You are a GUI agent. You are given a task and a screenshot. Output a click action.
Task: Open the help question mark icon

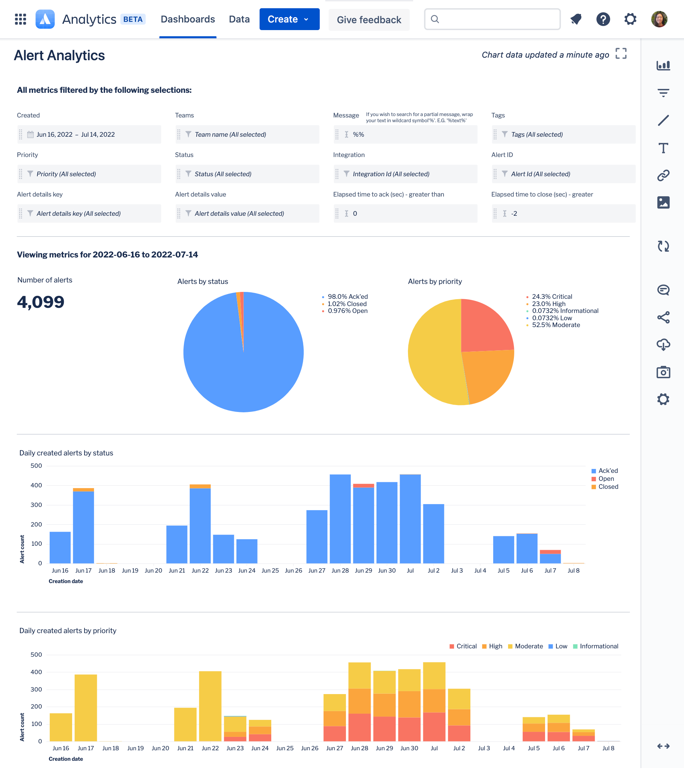(603, 19)
